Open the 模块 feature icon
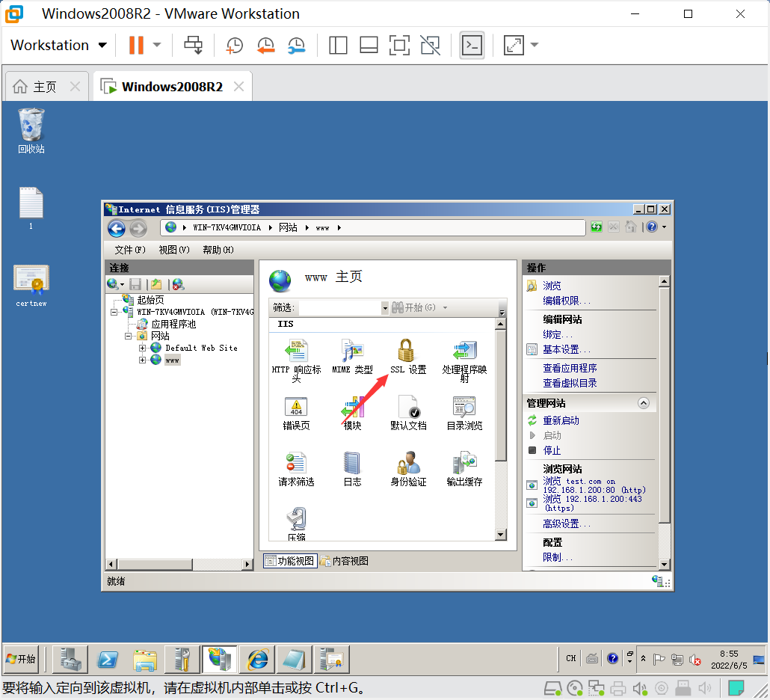The width and height of the screenshot is (770, 700). [353, 407]
